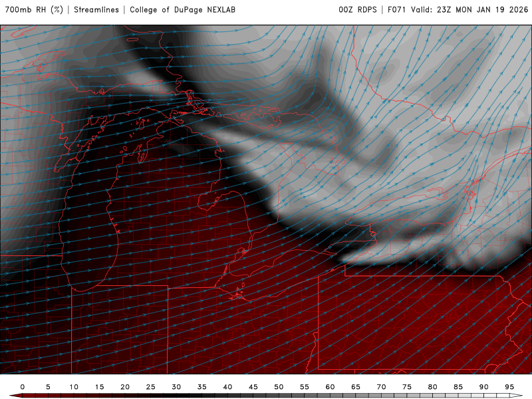Click the colorbar label '60'
This screenshot has height=399, width=532.
click(330, 387)
